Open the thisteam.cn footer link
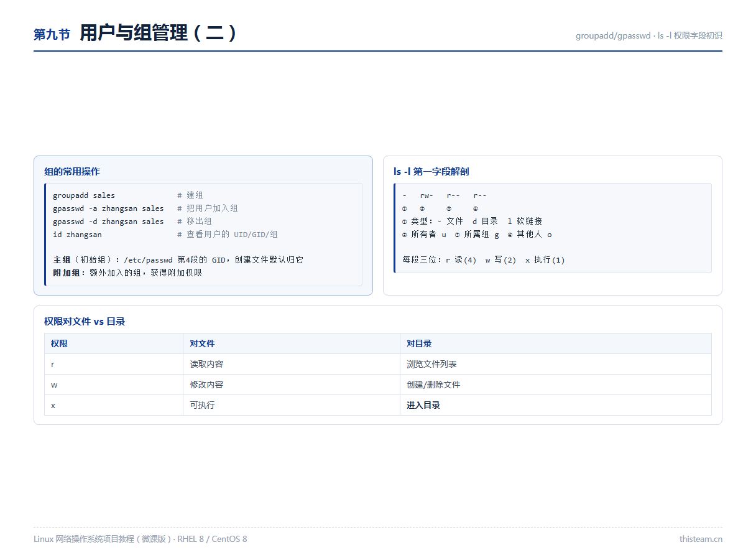 point(701,539)
